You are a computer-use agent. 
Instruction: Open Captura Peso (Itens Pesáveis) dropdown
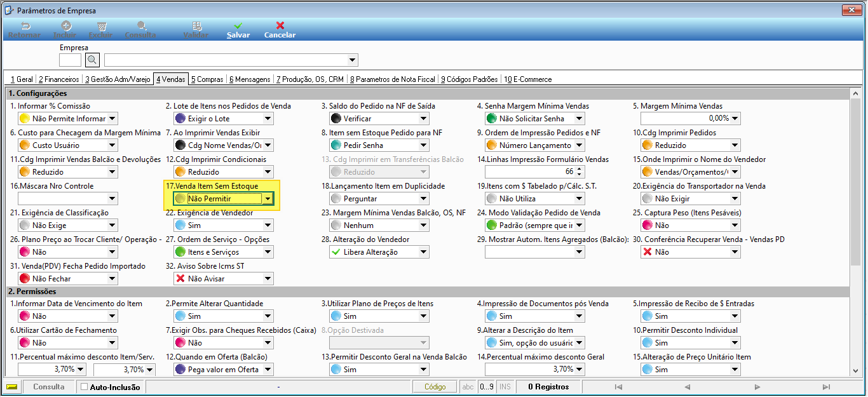pyautogui.click(x=735, y=225)
